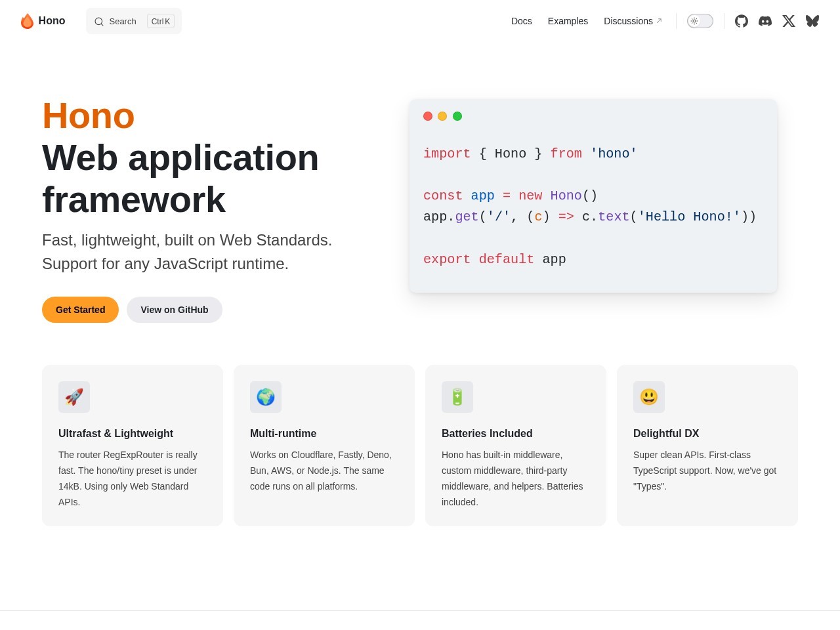Click the export default app line
The height and width of the screenshot is (630, 840).
[494, 259]
